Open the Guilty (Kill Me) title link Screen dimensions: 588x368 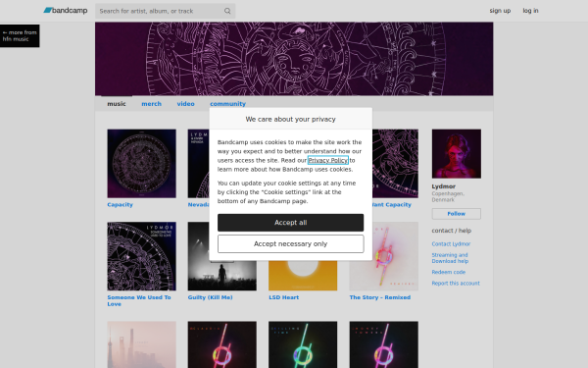coord(210,297)
